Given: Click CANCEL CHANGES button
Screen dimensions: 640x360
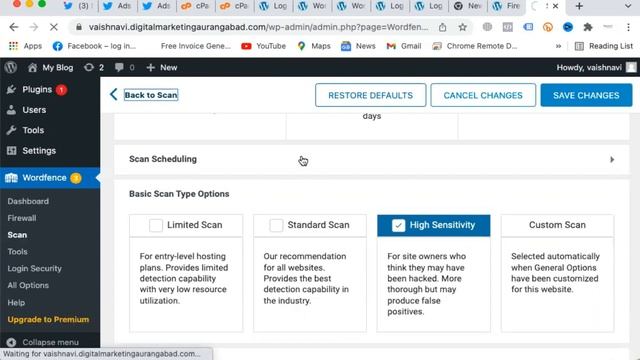Looking at the screenshot, I should click(483, 95).
